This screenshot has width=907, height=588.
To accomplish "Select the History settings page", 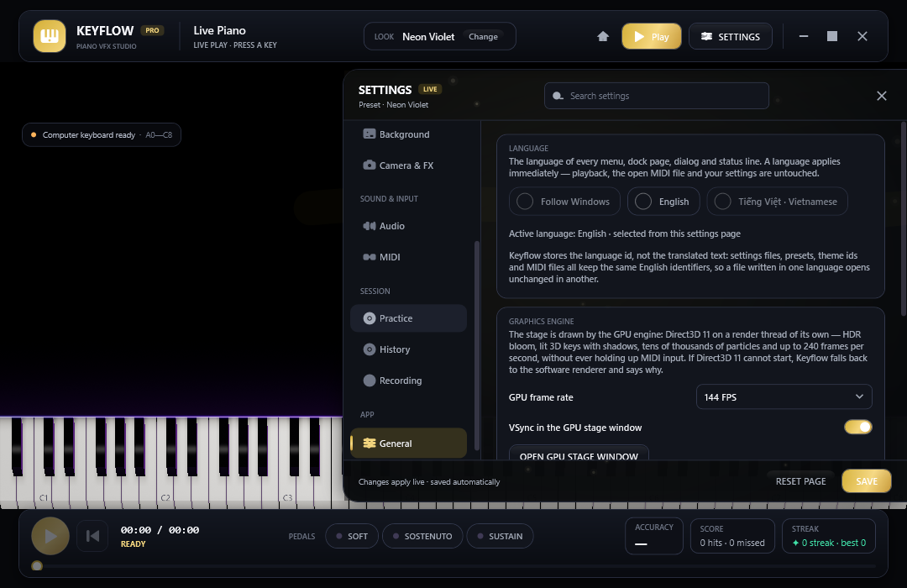I will click(408, 349).
